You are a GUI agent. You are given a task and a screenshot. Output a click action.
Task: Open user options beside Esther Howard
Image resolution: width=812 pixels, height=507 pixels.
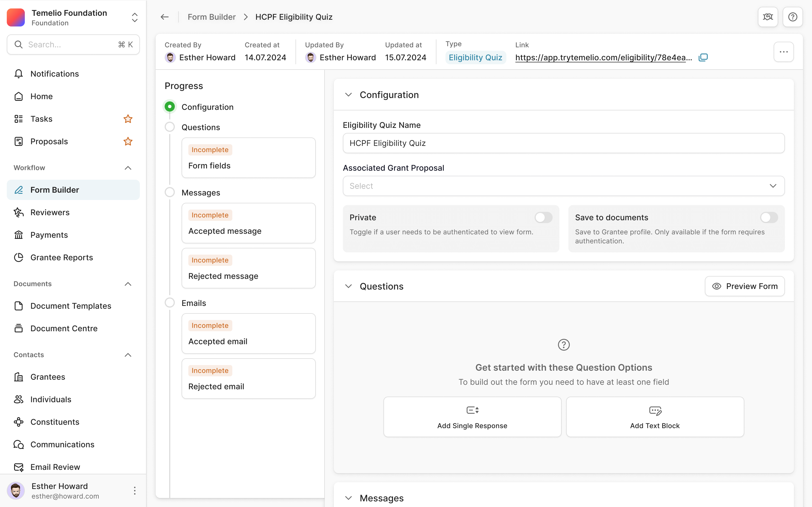(134, 491)
